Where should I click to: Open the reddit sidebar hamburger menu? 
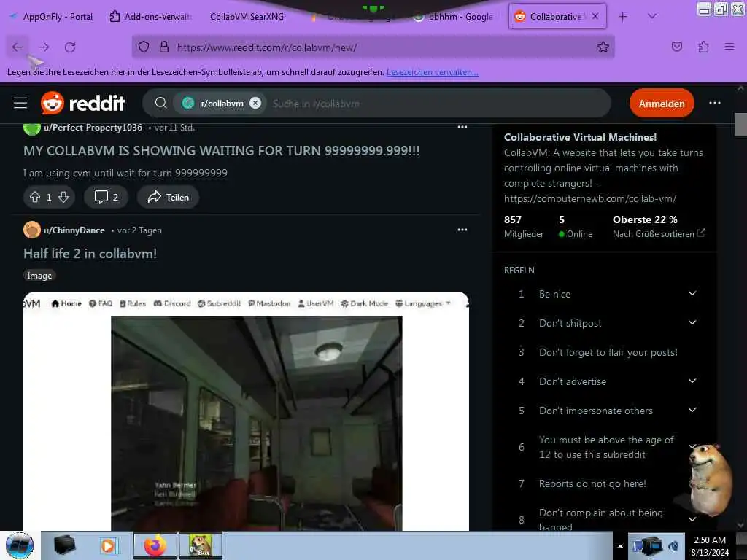[x=20, y=103]
